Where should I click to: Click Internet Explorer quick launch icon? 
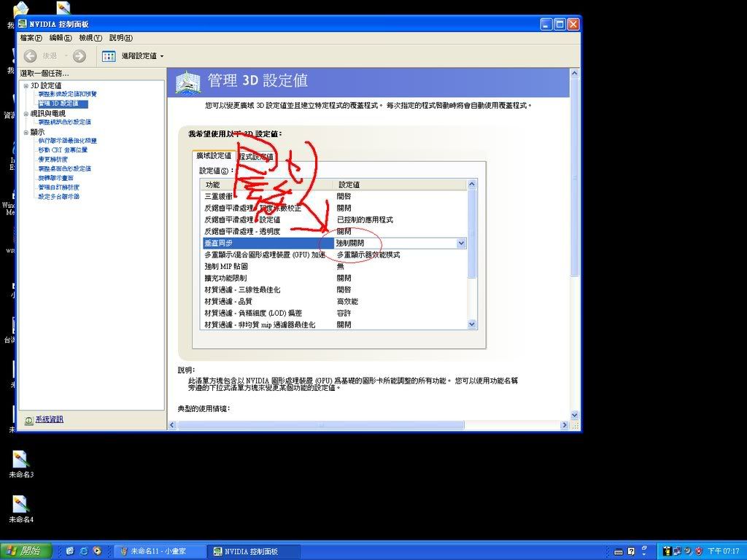click(x=83, y=551)
